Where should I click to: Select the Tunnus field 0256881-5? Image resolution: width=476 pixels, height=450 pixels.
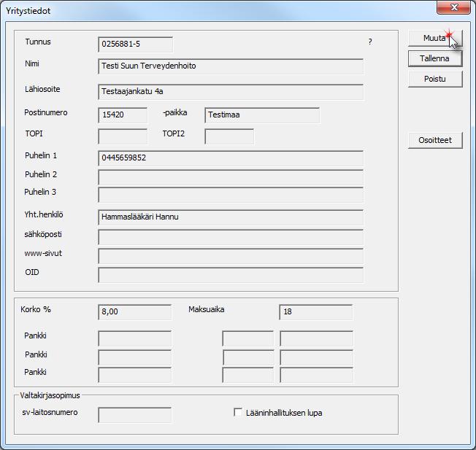[x=135, y=44]
